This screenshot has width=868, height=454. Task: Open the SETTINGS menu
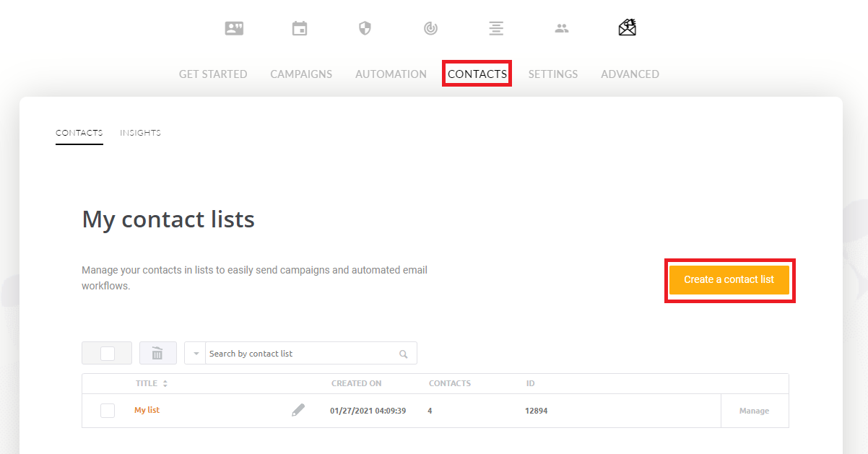[x=553, y=74]
